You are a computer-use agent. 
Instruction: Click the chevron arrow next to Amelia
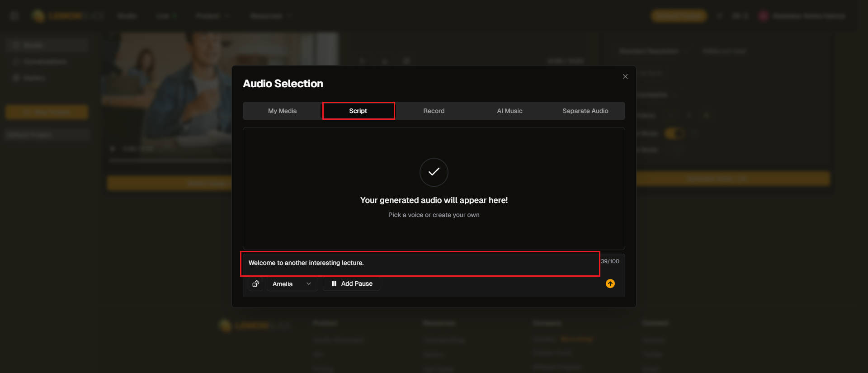click(309, 284)
